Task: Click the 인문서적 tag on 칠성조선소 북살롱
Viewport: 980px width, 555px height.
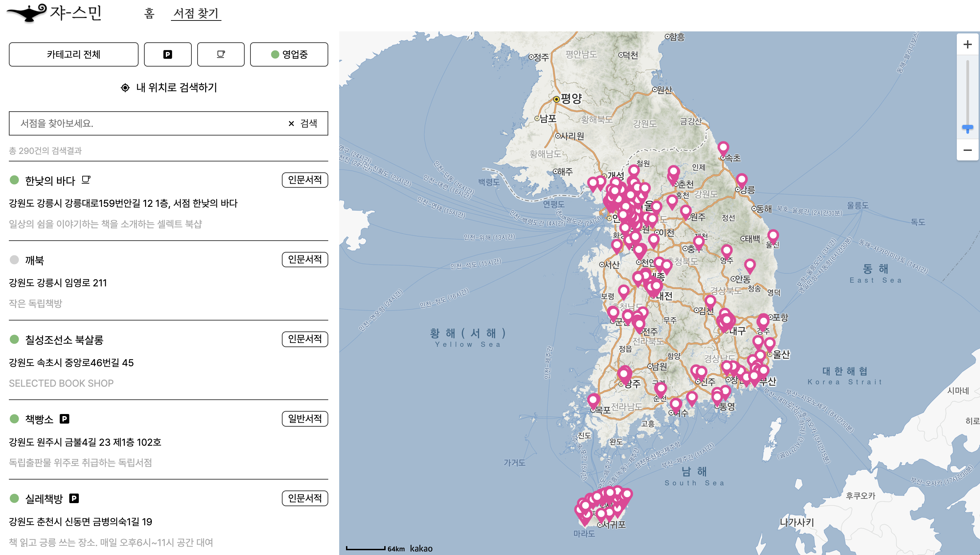Action: tap(305, 339)
